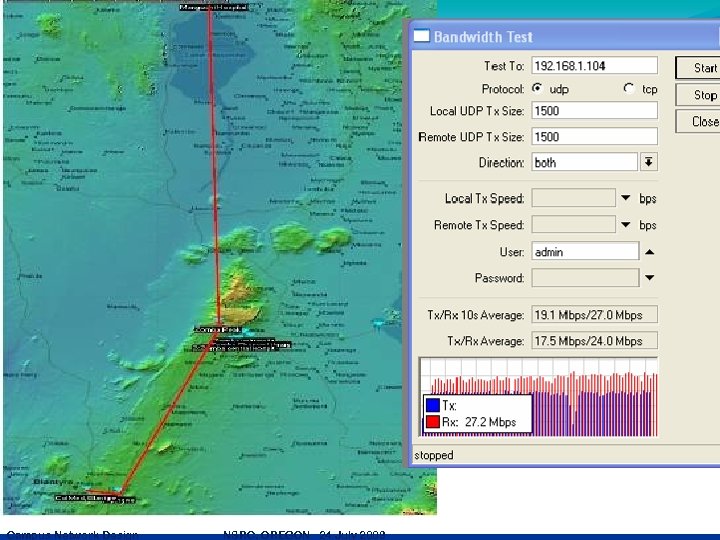Select the udp protocol radio button
This screenshot has width=720, height=540.
click(x=537, y=88)
